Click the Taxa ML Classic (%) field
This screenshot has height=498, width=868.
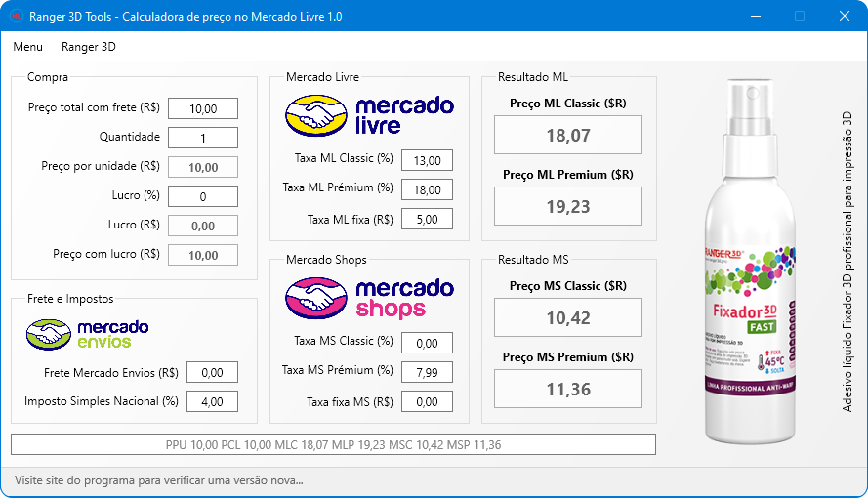pyautogui.click(x=427, y=160)
